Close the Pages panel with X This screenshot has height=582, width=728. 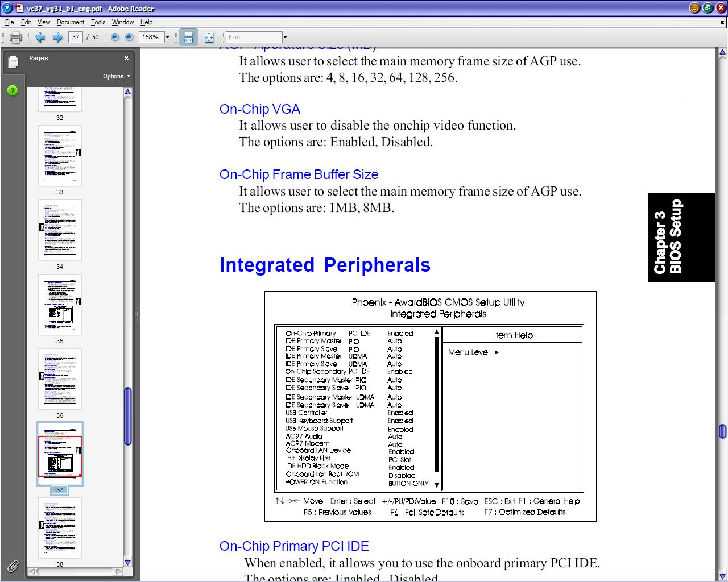(126, 58)
